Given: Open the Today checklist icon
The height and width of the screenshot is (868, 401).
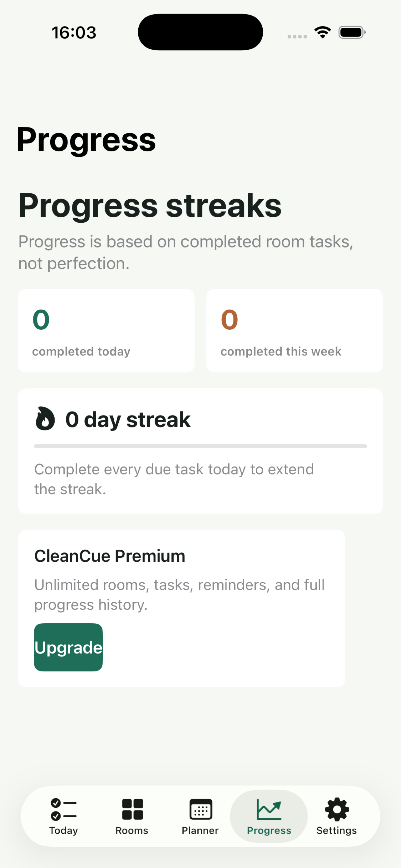Looking at the screenshot, I should [x=64, y=809].
